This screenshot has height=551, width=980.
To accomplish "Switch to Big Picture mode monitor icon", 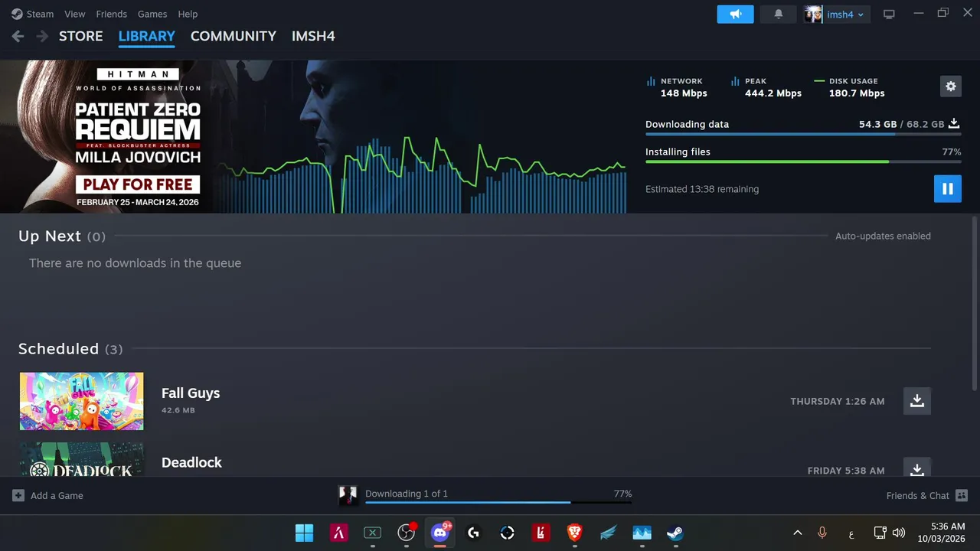I will [889, 15].
